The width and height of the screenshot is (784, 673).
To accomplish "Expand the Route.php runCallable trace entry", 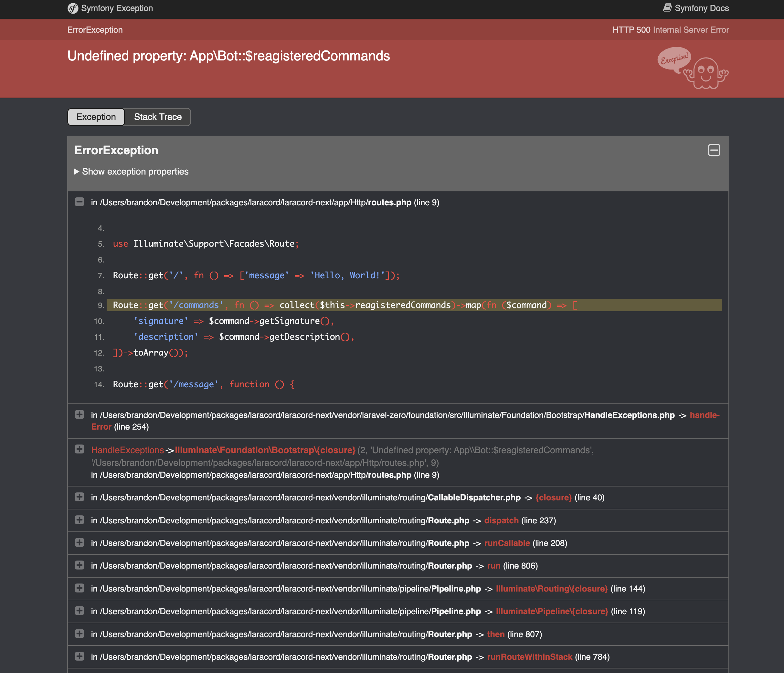I will (79, 543).
